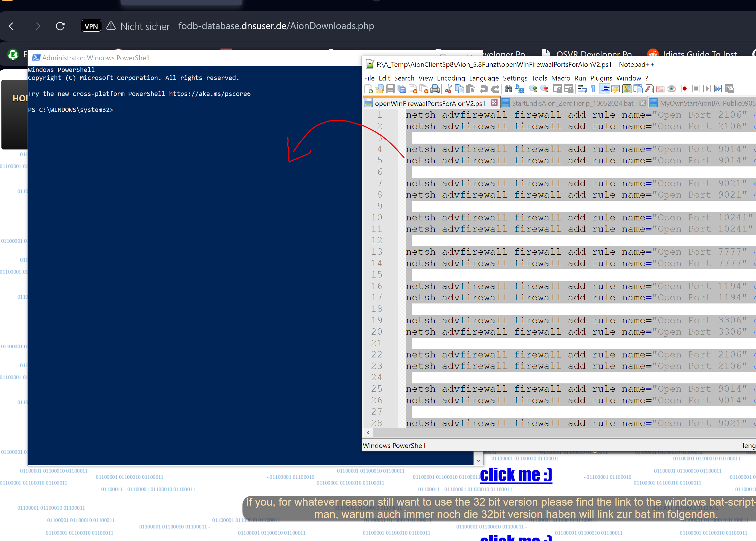
Task: Close the openWinFirewaalPortsForAionV2.ps1 tab
Action: [x=494, y=103]
